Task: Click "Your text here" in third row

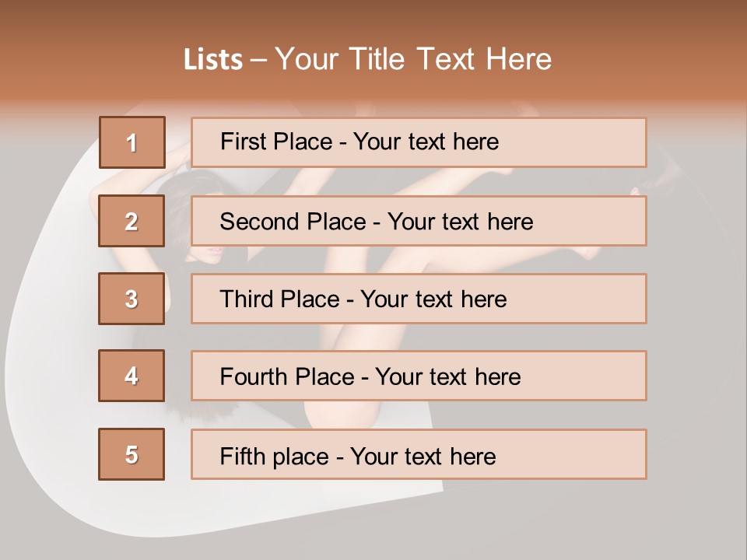Action: [433, 299]
